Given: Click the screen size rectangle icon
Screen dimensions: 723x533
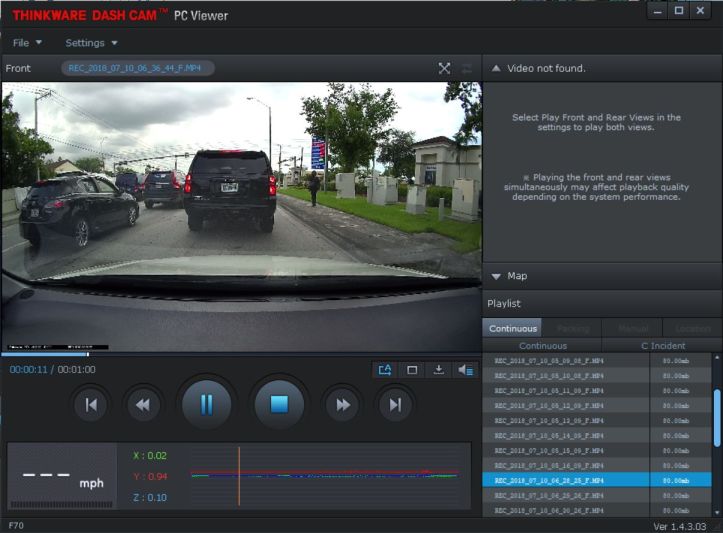Looking at the screenshot, I should click(x=412, y=370).
